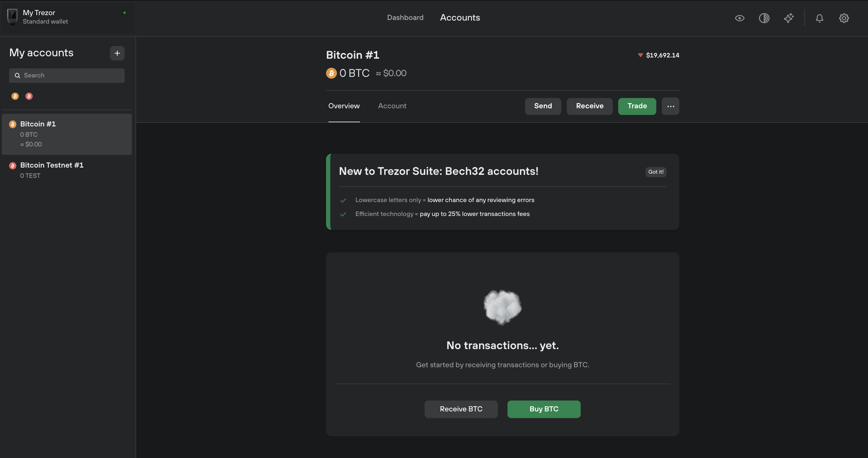This screenshot has width=868, height=458.
Task: Open the three-dots more actions menu
Action: [670, 106]
